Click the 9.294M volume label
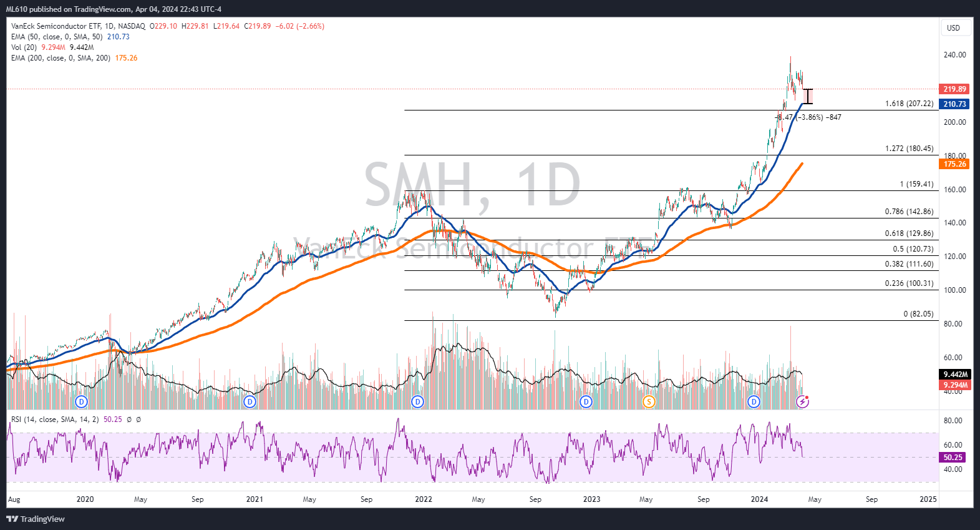The height and width of the screenshot is (530, 980). [x=955, y=385]
